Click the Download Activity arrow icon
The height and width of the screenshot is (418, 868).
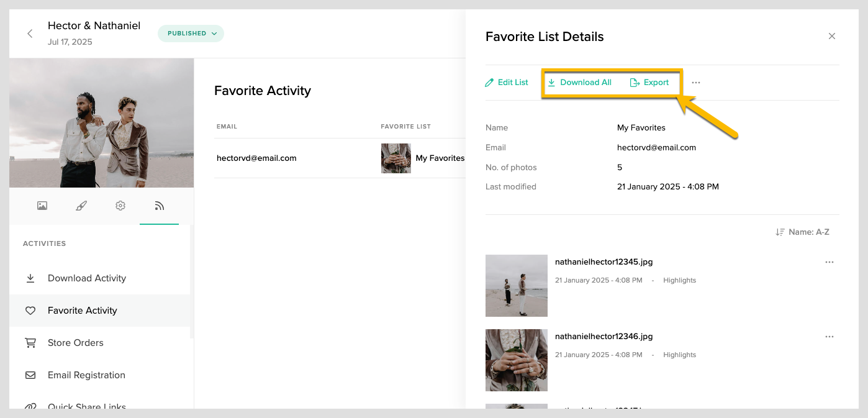[30, 278]
